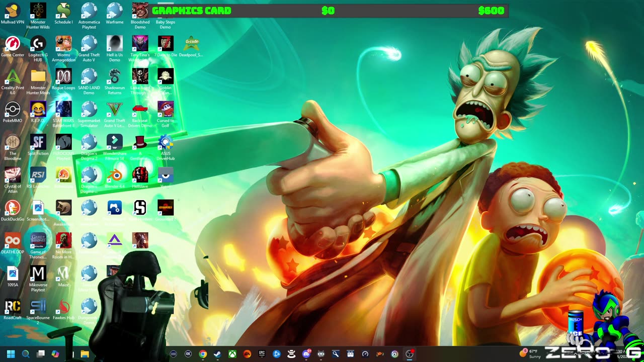The width and height of the screenshot is (644, 362).
Task: Open the Mullvad VPN desktop shortcut
Action: tap(13, 14)
